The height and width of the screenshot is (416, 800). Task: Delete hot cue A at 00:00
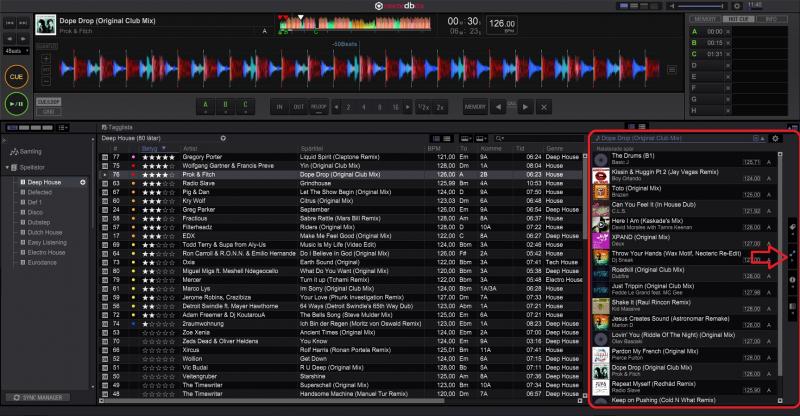[728, 32]
